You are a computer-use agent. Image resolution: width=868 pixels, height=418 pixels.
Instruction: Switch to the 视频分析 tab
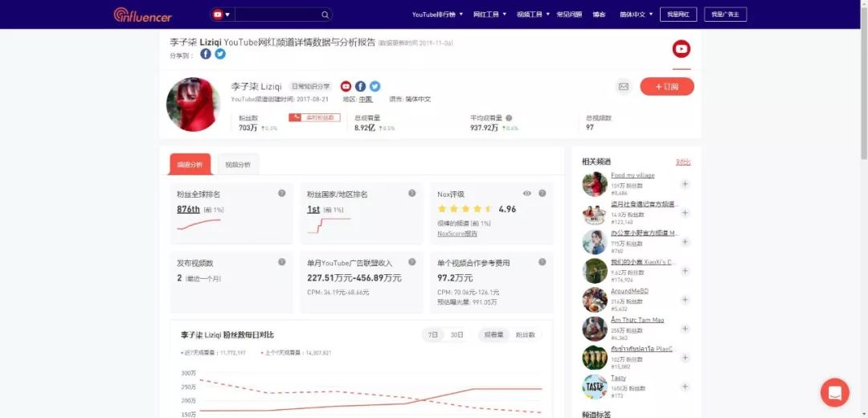coord(238,165)
